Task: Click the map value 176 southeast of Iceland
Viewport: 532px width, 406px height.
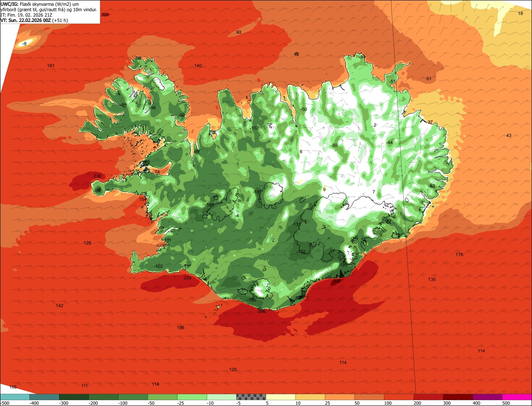Action: pyautogui.click(x=459, y=254)
